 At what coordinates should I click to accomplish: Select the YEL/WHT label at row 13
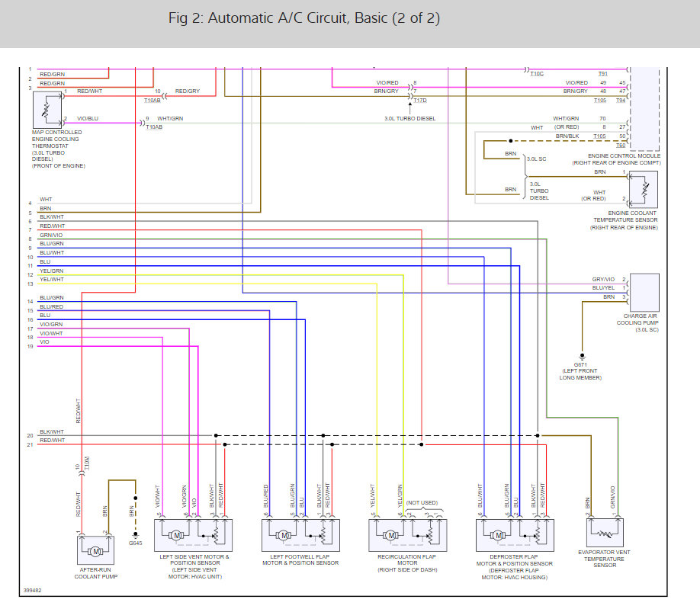pyautogui.click(x=52, y=279)
